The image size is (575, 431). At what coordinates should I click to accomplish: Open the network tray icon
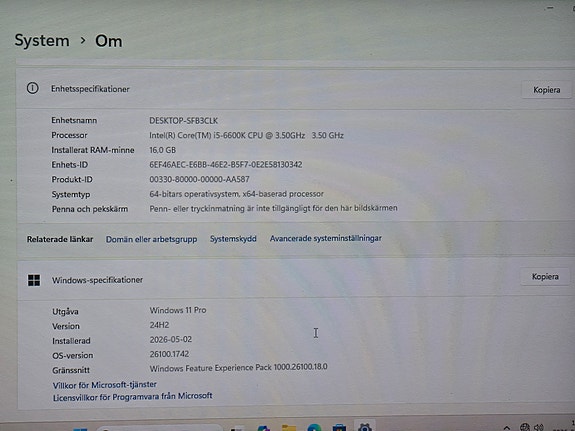coord(525,427)
